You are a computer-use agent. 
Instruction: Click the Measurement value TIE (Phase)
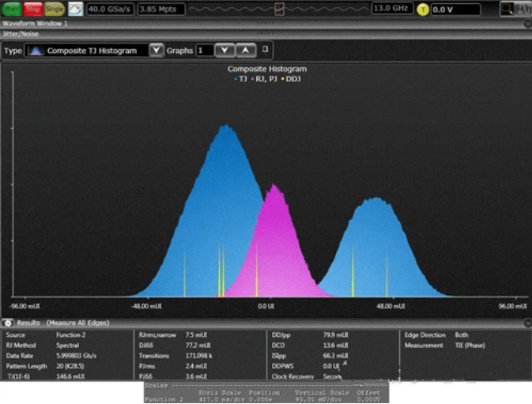(x=470, y=345)
